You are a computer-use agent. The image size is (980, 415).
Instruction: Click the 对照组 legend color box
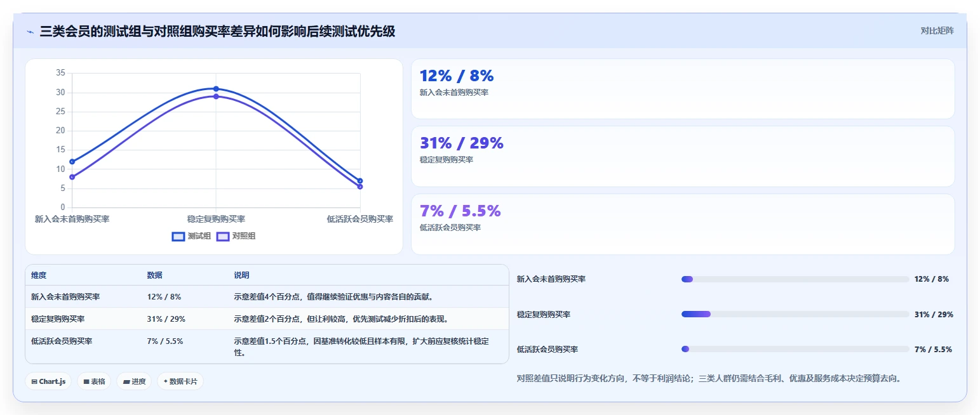tap(223, 237)
